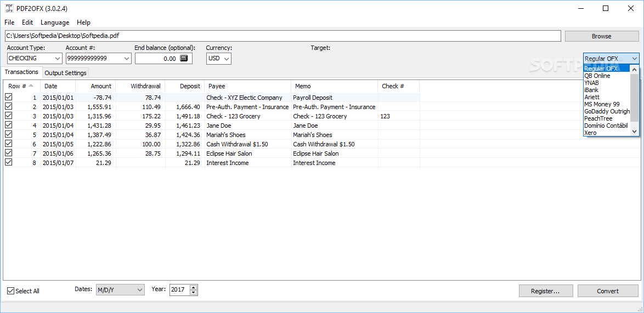Expand the Account # combo box

tap(99, 58)
